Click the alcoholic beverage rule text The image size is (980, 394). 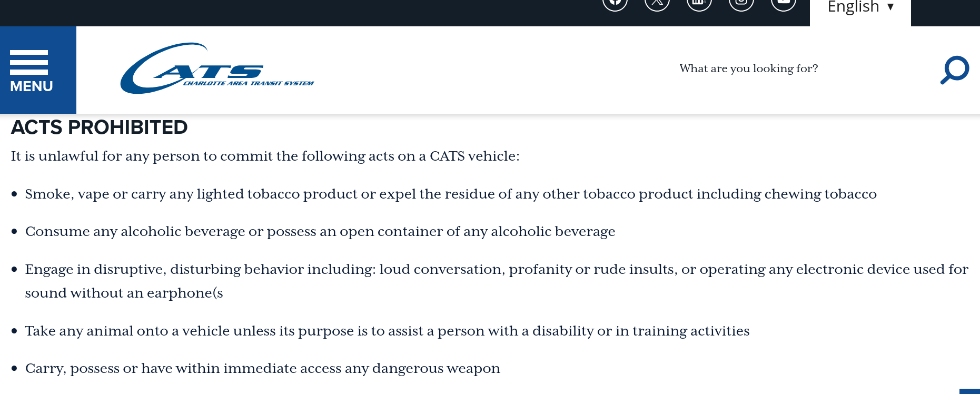point(320,232)
